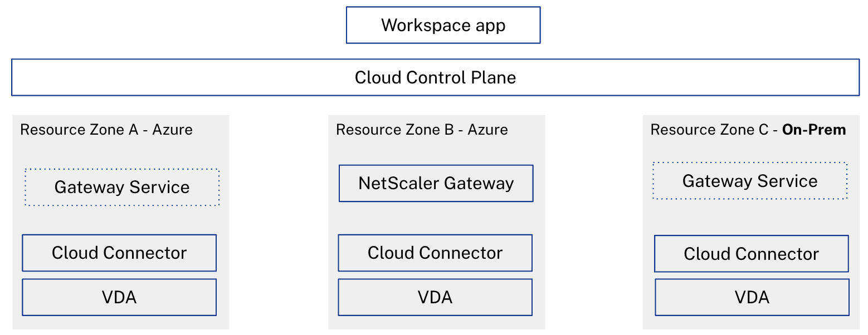Click the Resource Zone A - Azure label
868x335 pixels.
click(x=106, y=130)
